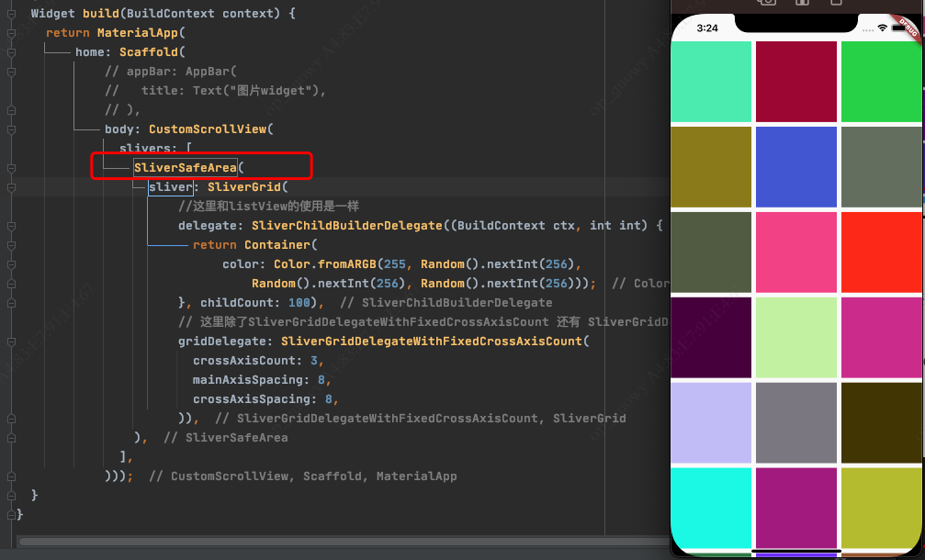Collapse the return MaterialApp fold marker
The image size is (925, 560).
(x=11, y=34)
